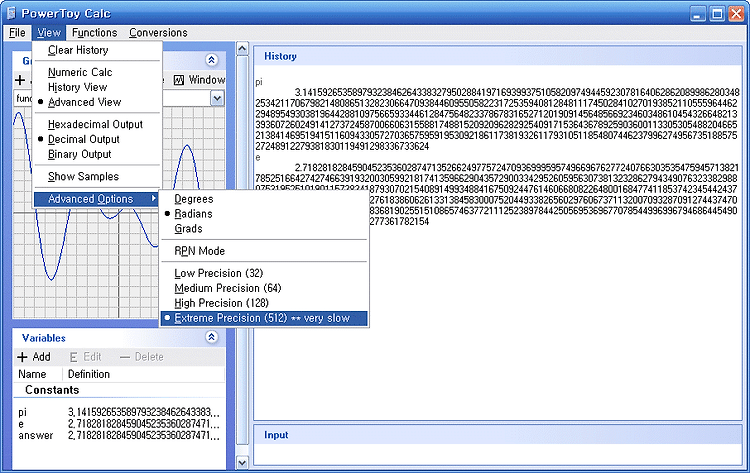Set angle mode to Radians
The image size is (750, 473).
(x=264, y=214)
